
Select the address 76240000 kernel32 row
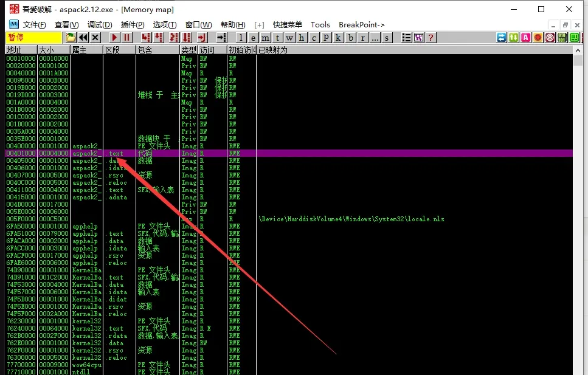click(x=289, y=328)
